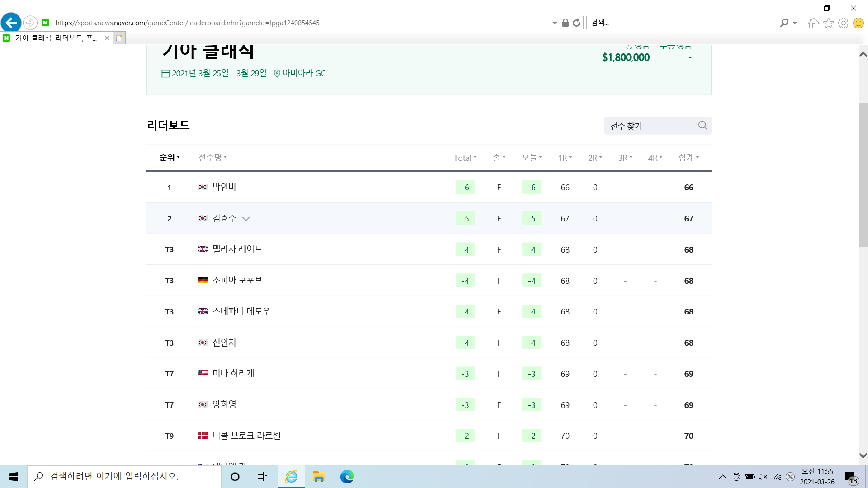
Task: Sort leaderboard by 홀 column
Action: (x=499, y=157)
